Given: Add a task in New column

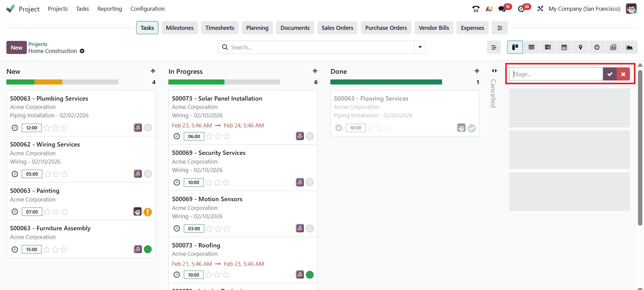Looking at the screenshot, I should (153, 71).
